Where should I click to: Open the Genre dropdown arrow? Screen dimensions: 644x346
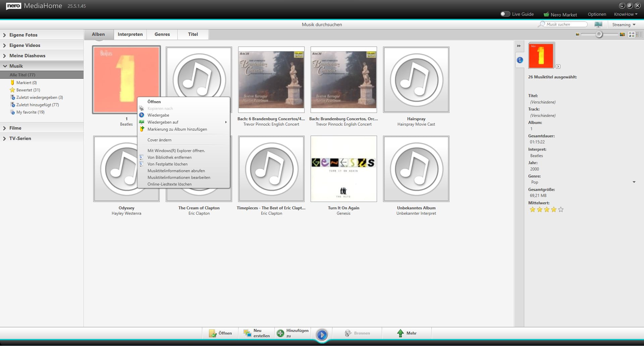pyautogui.click(x=634, y=182)
